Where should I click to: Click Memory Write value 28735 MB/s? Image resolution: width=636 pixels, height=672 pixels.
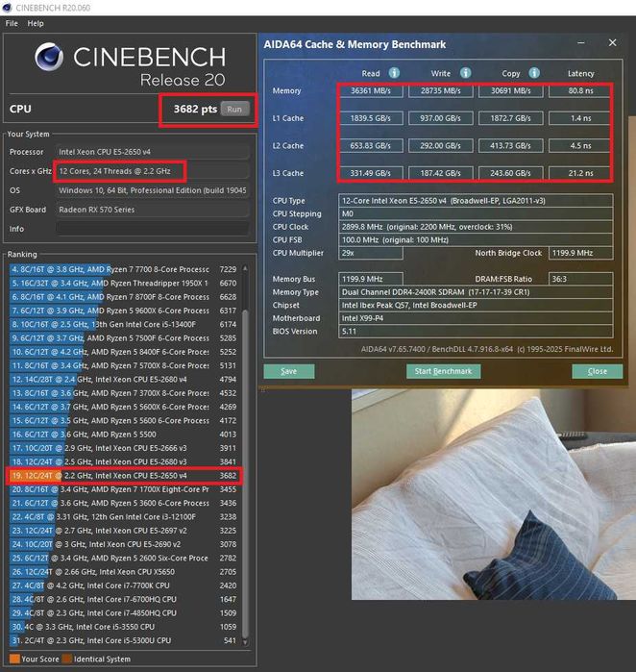pos(441,91)
